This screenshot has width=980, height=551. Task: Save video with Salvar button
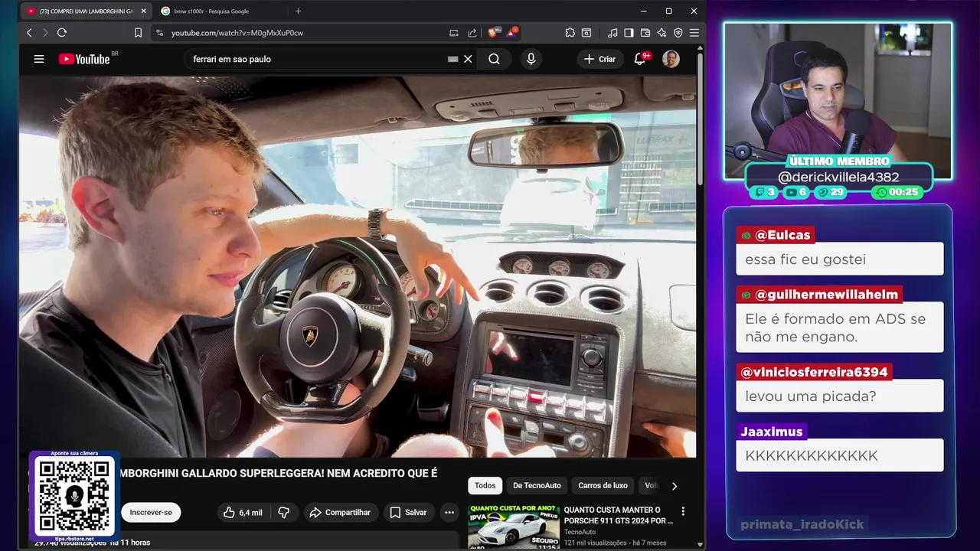408,513
